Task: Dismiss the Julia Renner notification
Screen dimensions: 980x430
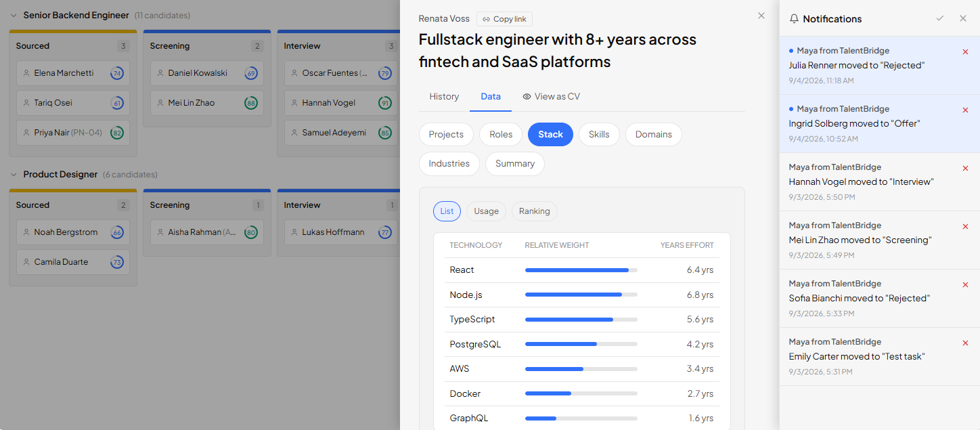Action: pos(965,51)
